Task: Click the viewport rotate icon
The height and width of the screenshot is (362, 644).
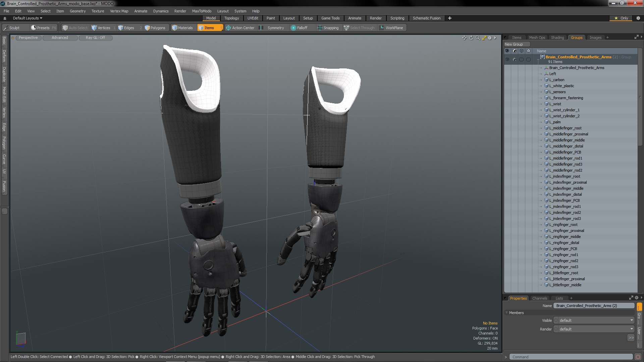Action: click(471, 38)
